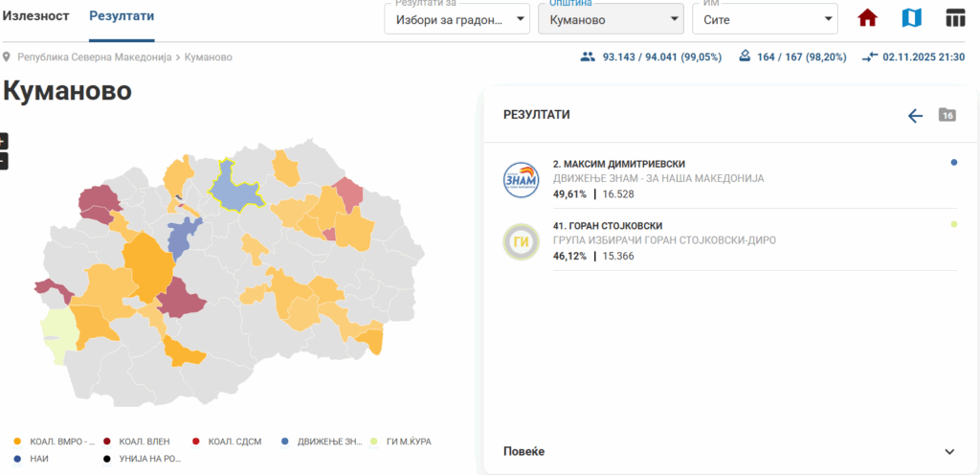Click the voters count people icon
This screenshot has height=475, width=980.
588,57
